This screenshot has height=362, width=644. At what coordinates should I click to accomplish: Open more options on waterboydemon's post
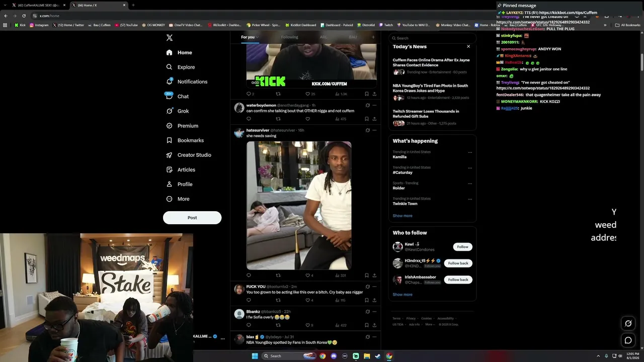[374, 105]
